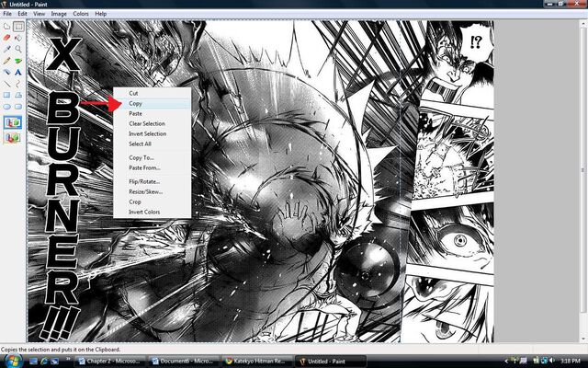Select the Pencil tool

point(6,61)
